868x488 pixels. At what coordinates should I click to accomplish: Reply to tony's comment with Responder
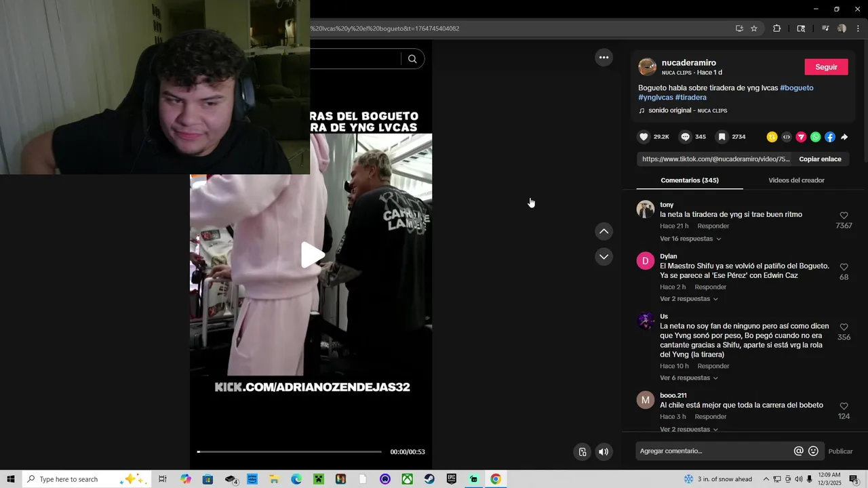point(713,226)
